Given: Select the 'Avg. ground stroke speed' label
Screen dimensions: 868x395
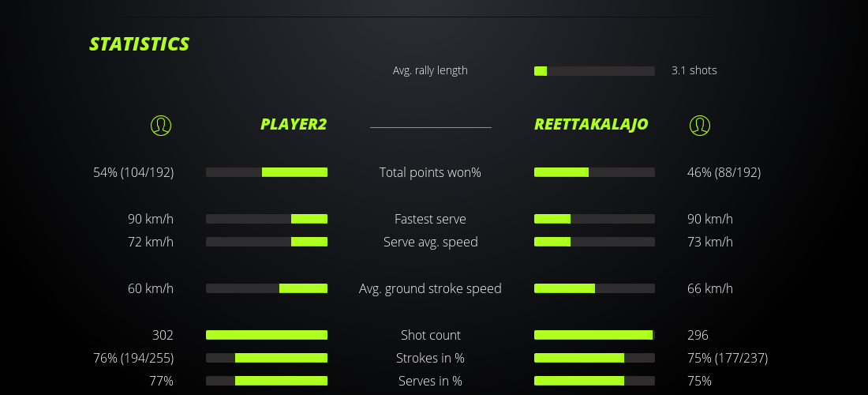Looking at the screenshot, I should click(x=430, y=288).
